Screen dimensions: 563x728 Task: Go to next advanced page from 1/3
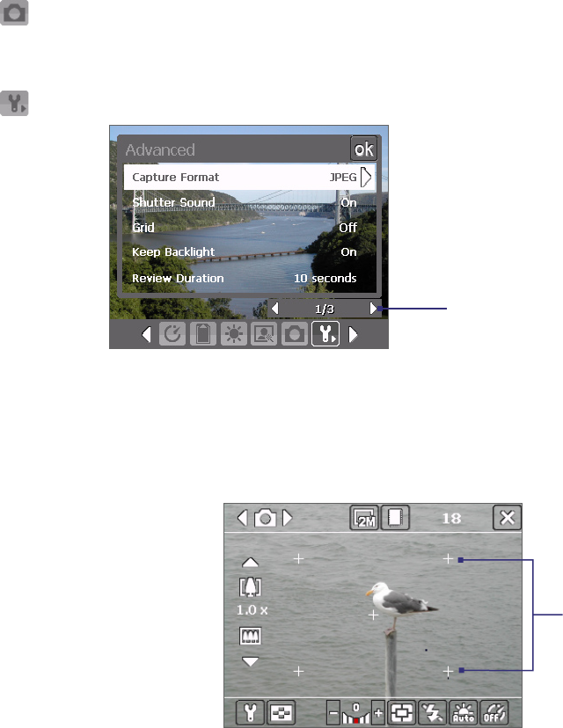tap(374, 309)
